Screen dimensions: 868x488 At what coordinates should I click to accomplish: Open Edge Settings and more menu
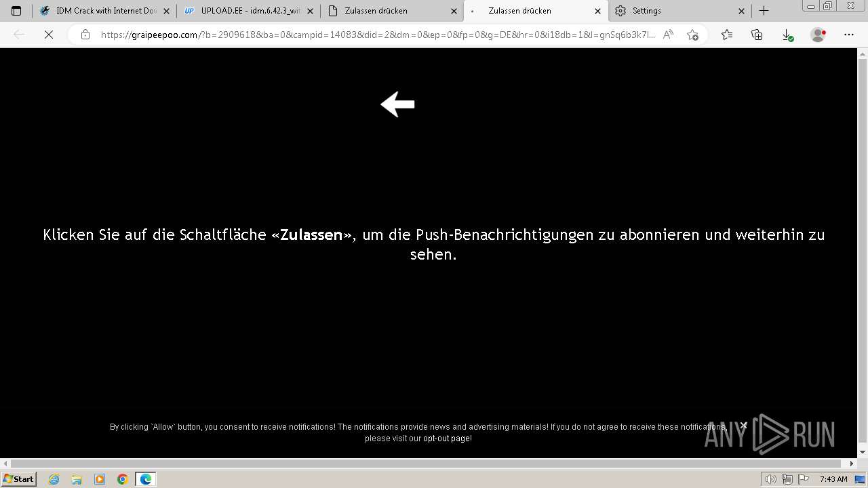pyautogui.click(x=849, y=35)
